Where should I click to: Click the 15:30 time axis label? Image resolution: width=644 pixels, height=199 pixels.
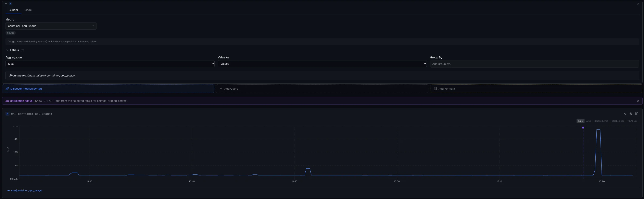(89, 182)
